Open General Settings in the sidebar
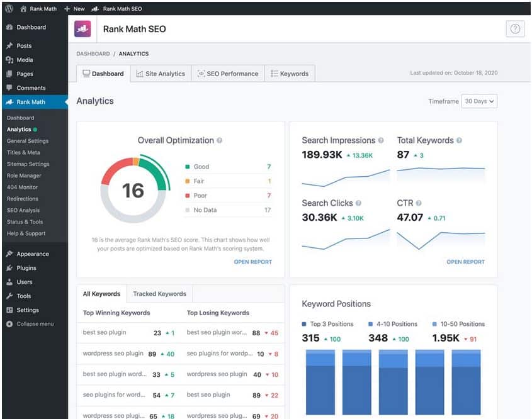This screenshot has width=532, height=419. 28,141
